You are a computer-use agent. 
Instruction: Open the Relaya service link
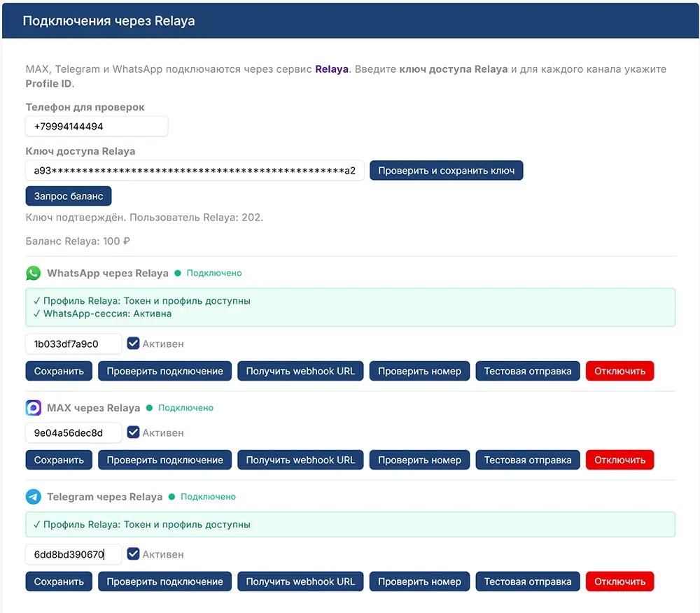coord(332,69)
